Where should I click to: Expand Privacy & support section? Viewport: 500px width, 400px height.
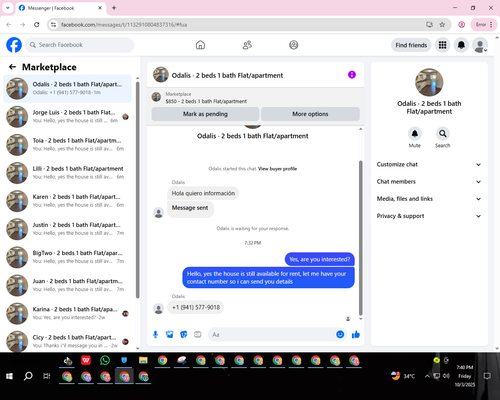429,216
